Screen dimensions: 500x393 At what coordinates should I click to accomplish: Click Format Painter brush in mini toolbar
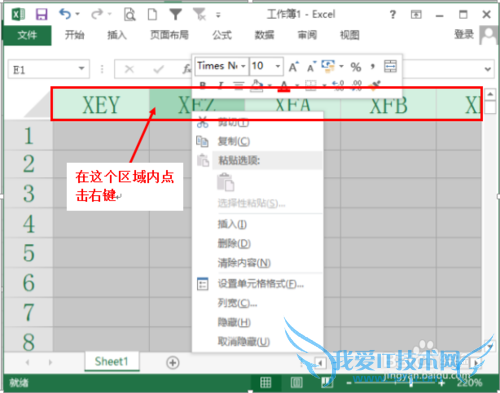click(x=374, y=85)
